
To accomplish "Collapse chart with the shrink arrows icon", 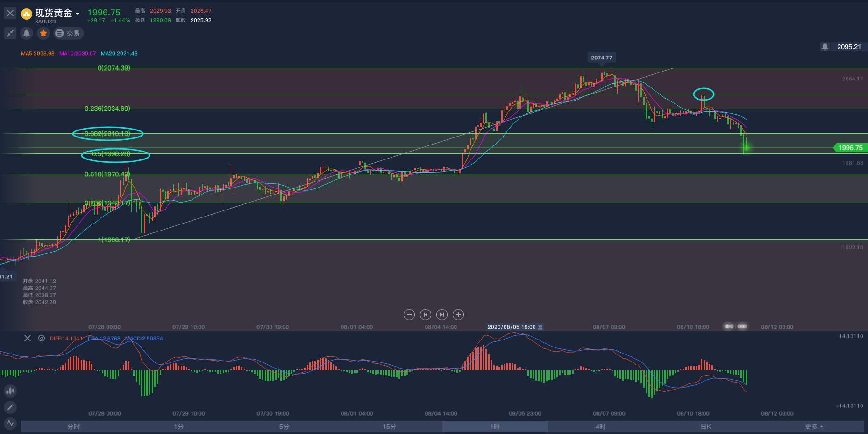I will pos(10,33).
